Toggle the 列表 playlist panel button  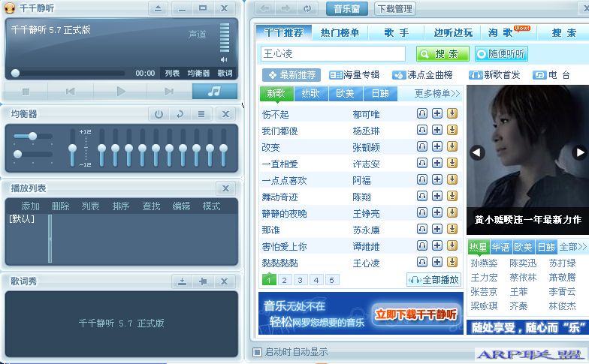coord(172,74)
